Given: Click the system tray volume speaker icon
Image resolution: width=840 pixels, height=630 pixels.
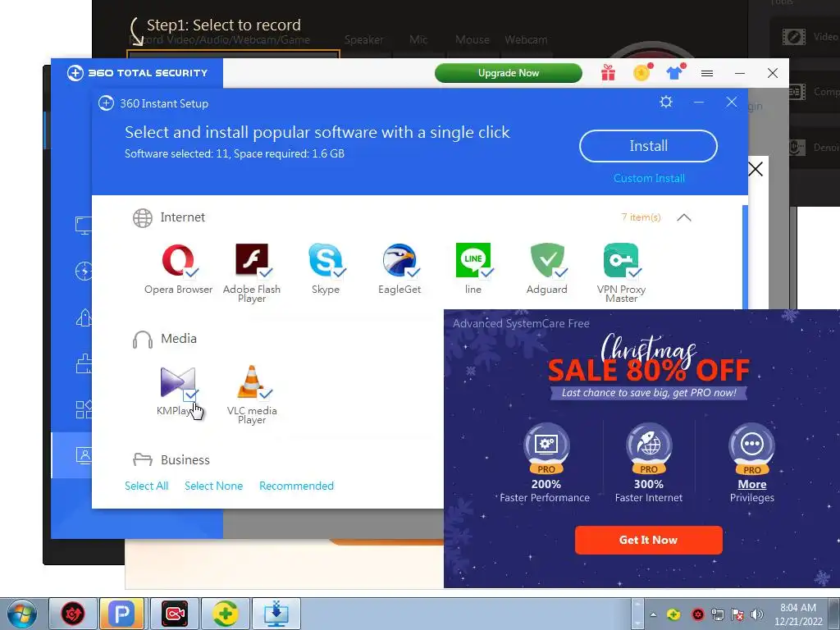Looking at the screenshot, I should tap(756, 614).
